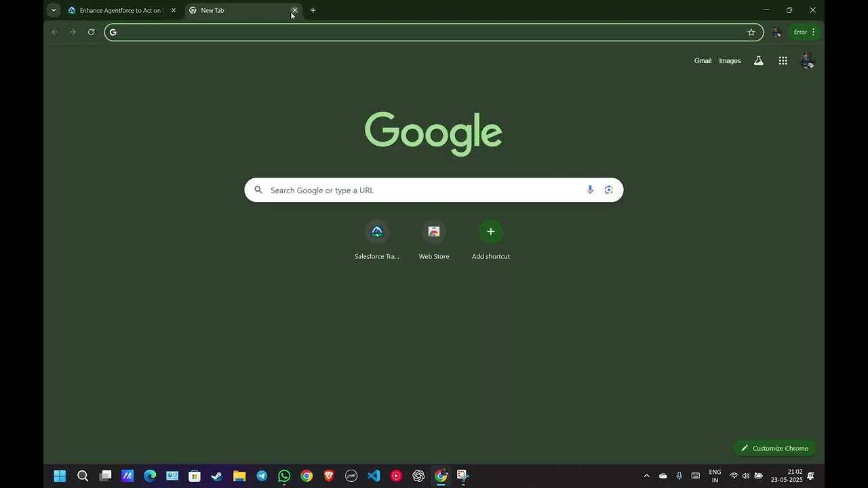Open the battery status tray icon

tap(759, 476)
